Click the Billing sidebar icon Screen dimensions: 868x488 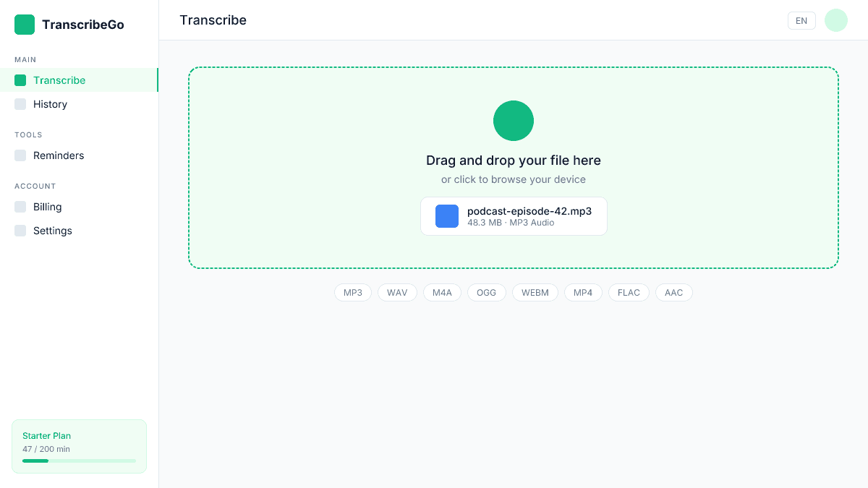coord(20,207)
